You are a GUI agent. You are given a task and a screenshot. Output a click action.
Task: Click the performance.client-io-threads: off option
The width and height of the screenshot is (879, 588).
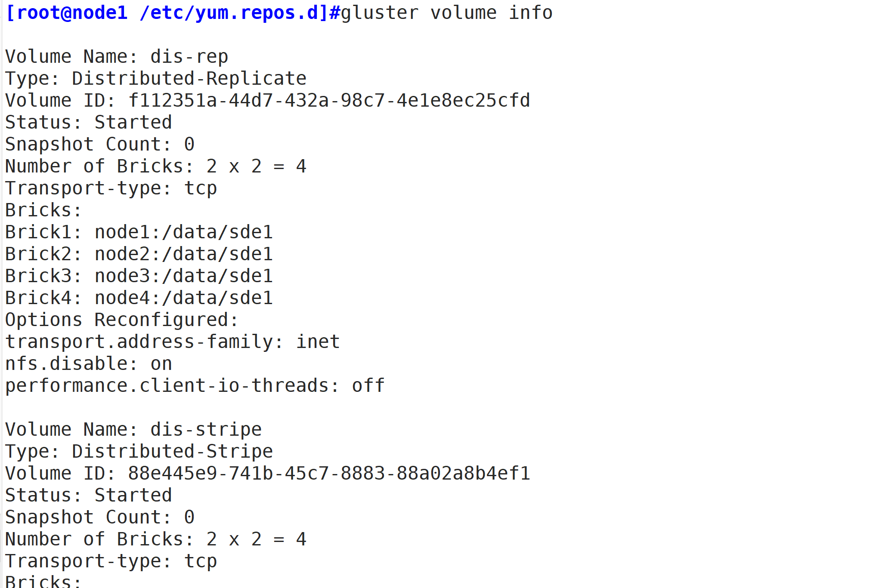tap(195, 386)
